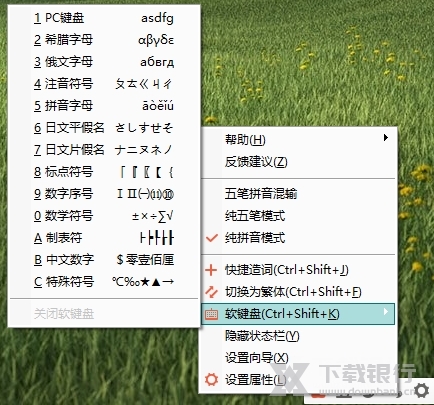
Task: Click 隐藏状态栏(Y)
Action: 298,336
